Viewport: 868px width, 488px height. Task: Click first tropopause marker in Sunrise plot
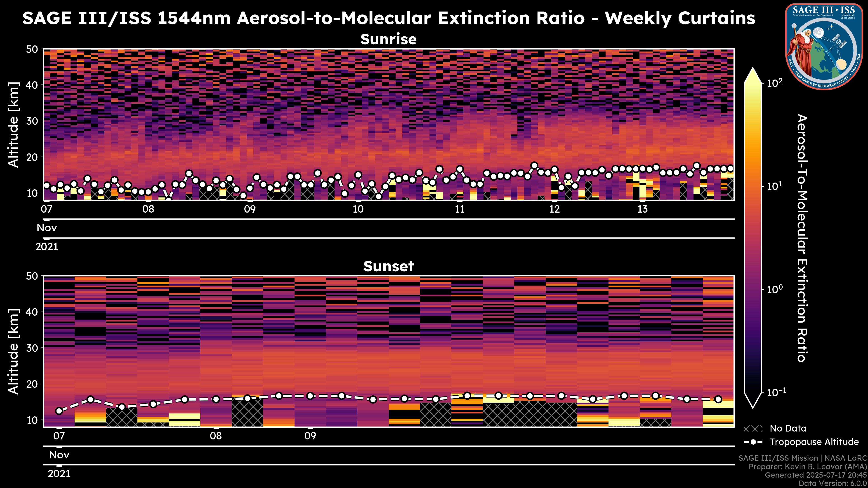47,185
